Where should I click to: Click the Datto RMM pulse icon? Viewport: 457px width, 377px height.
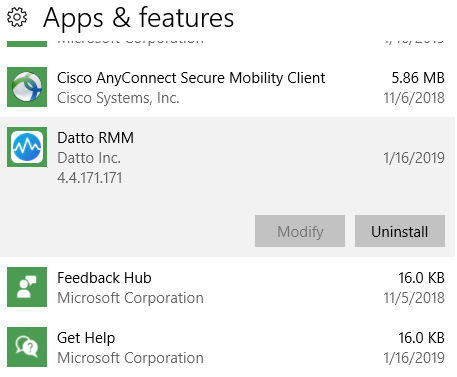click(x=27, y=147)
